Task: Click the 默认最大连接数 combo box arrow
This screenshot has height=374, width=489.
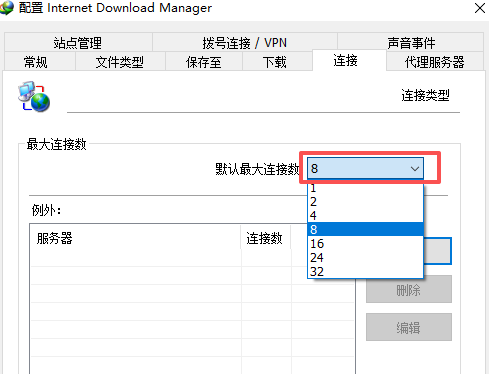Action: coord(415,169)
